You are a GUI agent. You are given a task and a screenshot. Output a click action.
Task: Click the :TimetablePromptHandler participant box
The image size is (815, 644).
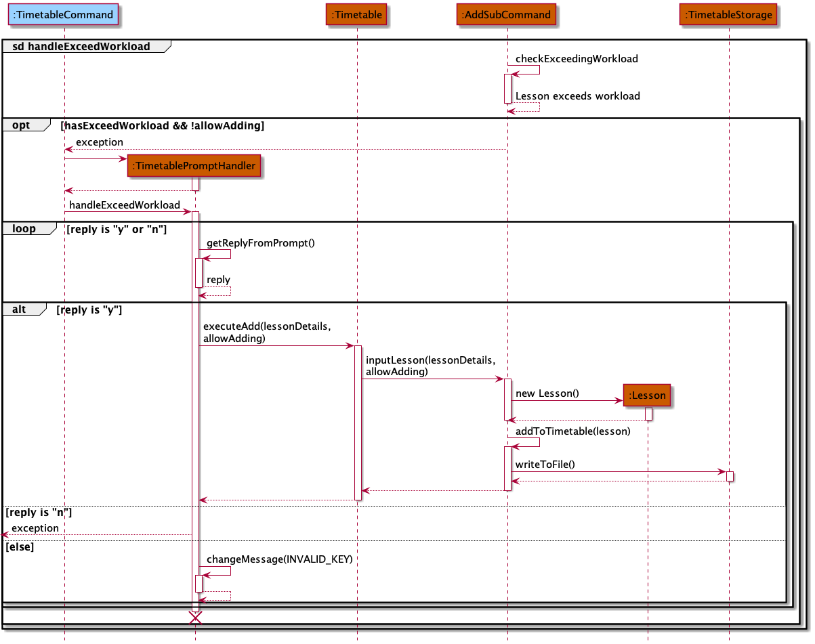coord(193,165)
